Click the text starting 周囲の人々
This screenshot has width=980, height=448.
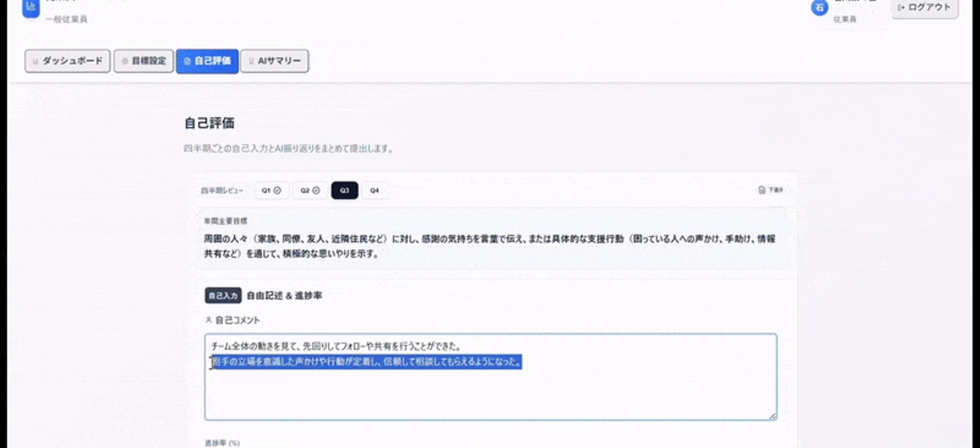(x=490, y=247)
